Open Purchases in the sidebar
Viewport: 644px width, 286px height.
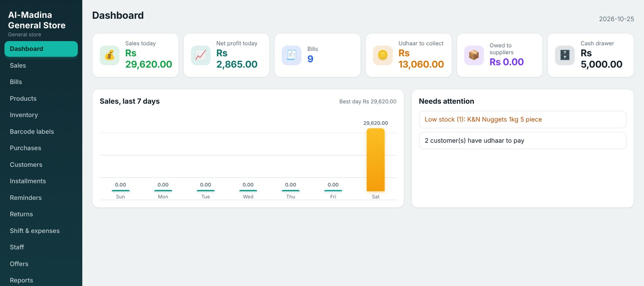[41, 148]
